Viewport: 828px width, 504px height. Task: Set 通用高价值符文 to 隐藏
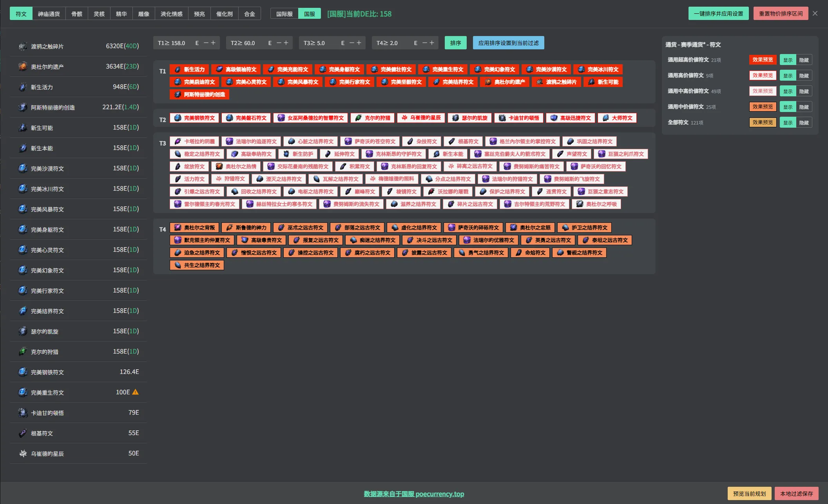click(804, 76)
